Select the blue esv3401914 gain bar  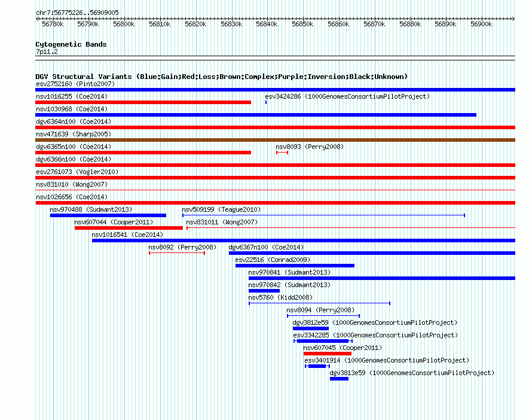317,366
